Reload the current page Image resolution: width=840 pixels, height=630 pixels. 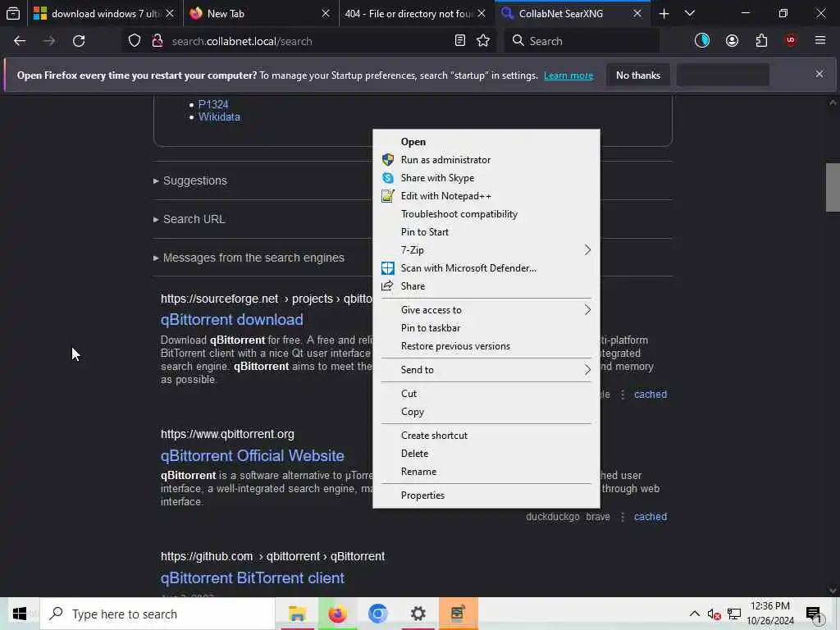point(79,41)
